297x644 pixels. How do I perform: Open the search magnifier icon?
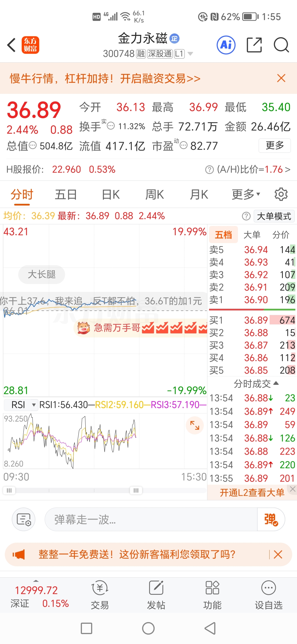281,45
